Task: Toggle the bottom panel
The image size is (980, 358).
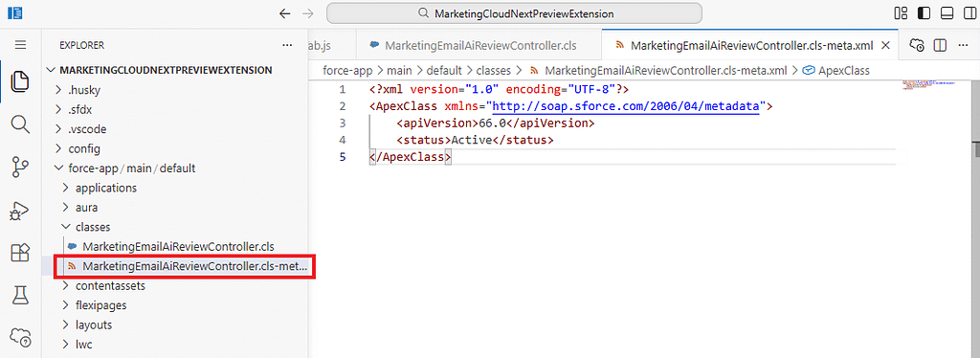Action: click(946, 13)
